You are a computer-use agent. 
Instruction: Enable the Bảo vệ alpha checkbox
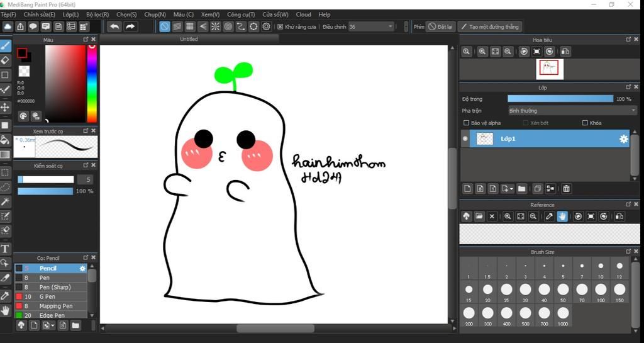coord(466,123)
